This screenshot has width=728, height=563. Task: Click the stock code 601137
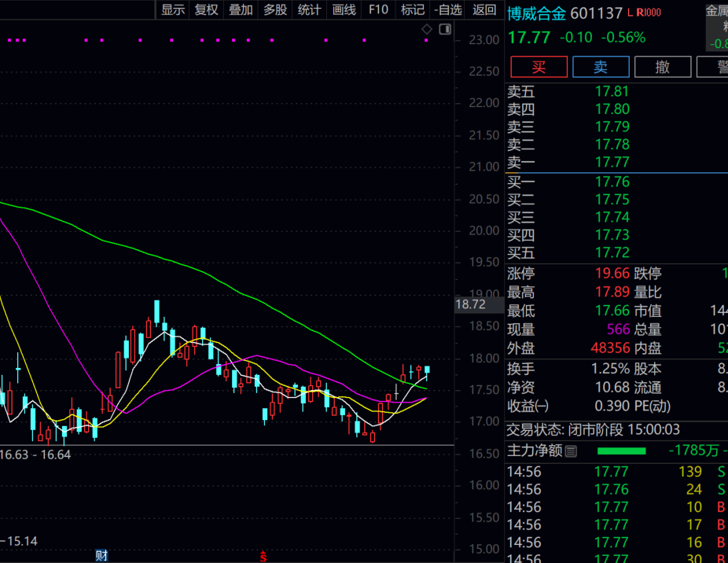tap(596, 13)
